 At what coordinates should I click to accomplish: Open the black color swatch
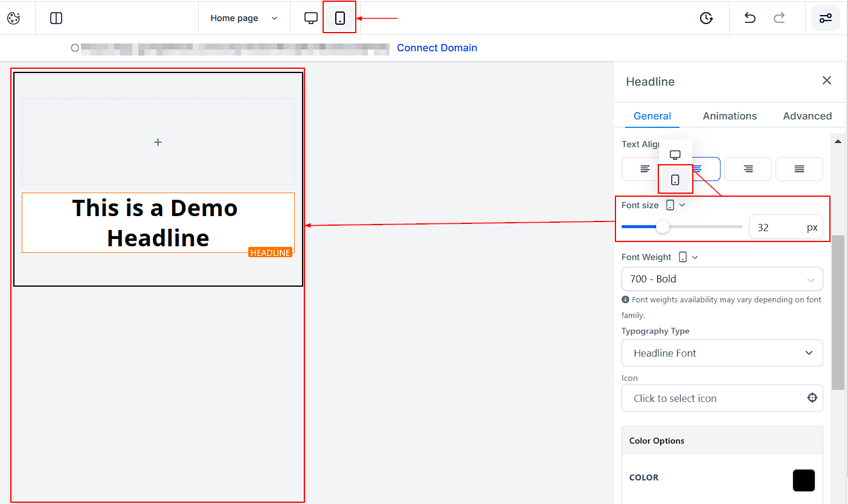804,480
